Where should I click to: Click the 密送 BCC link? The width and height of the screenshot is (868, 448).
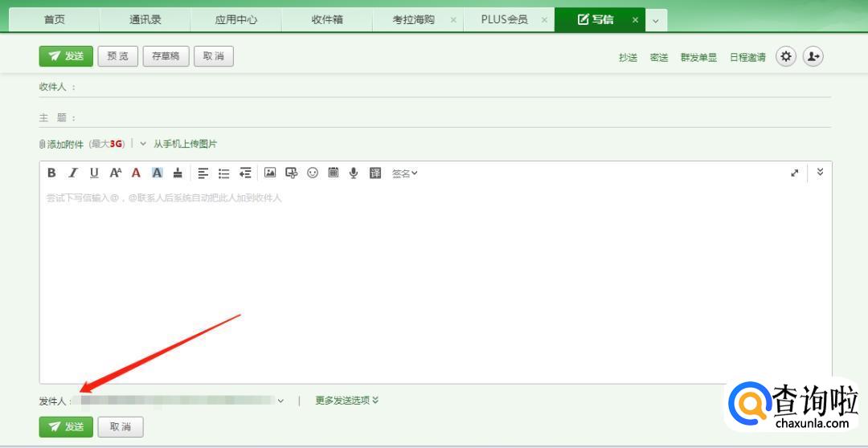[x=659, y=58]
